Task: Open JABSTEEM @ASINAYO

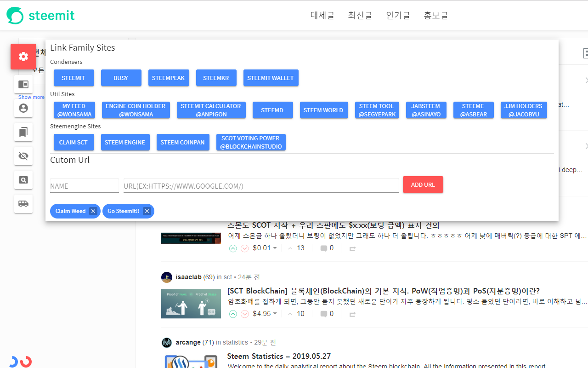Action: (x=426, y=110)
